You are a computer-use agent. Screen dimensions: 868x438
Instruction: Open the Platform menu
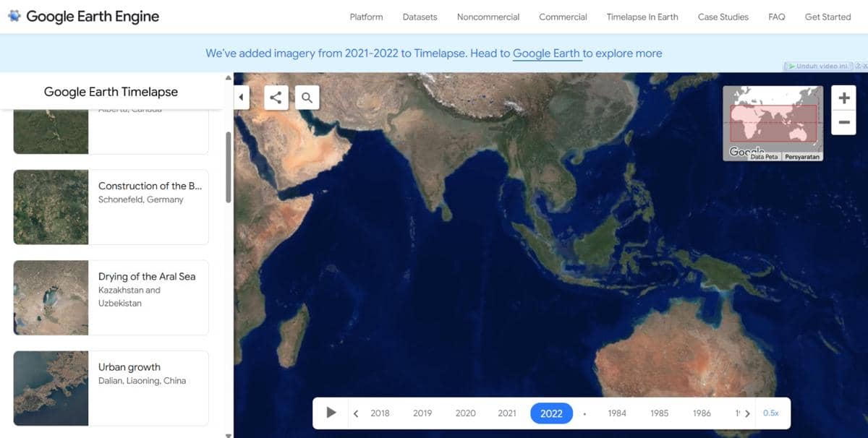point(366,17)
